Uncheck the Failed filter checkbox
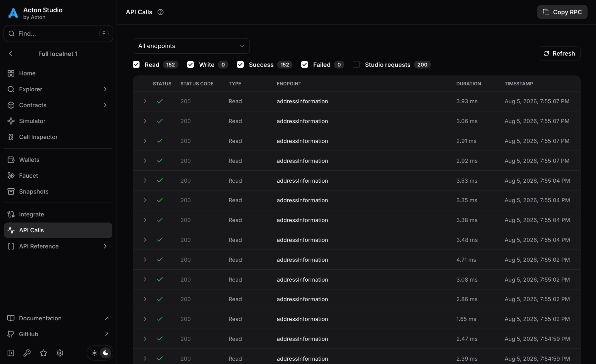Screen dimensions: 596x364 (x=305, y=65)
